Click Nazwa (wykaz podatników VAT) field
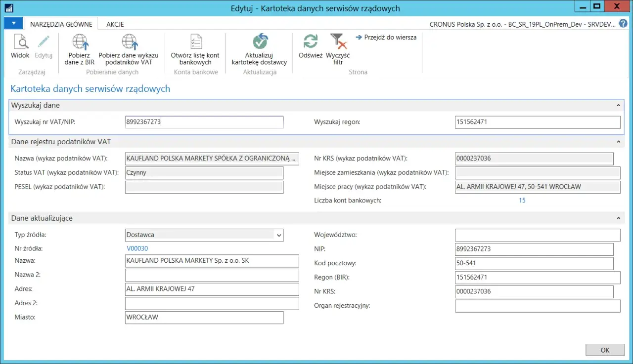This screenshot has width=633, height=364. 212,159
